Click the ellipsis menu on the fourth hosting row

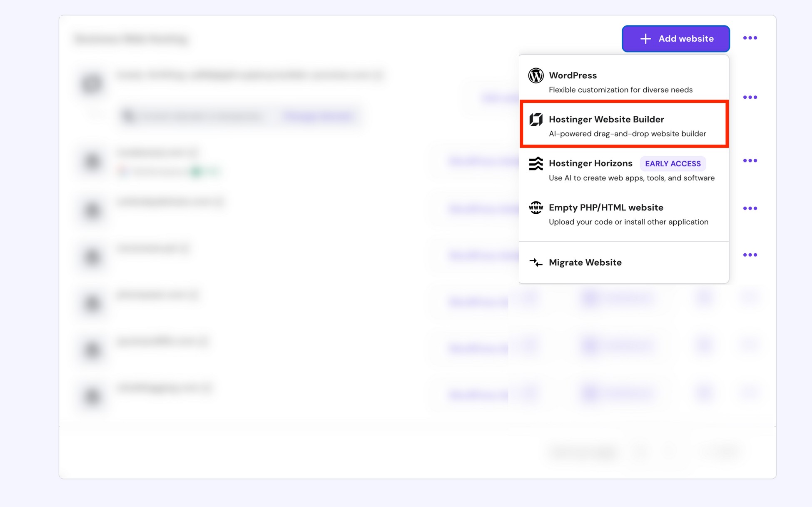[x=750, y=208]
